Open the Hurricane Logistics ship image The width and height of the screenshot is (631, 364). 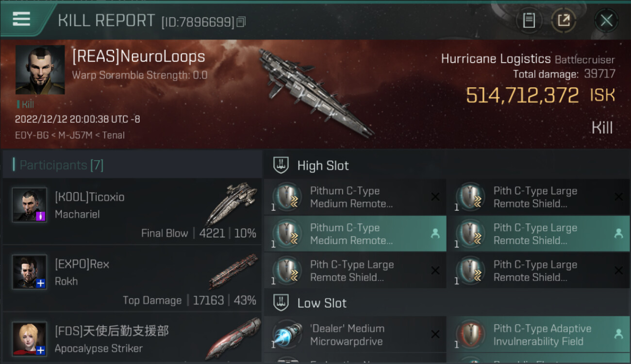(315, 91)
